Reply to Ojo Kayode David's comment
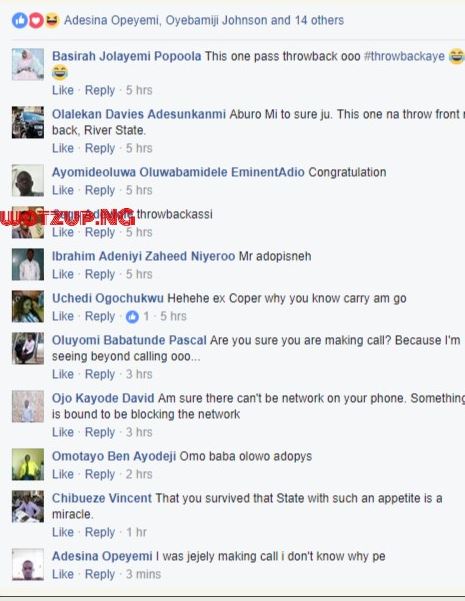465x601 pixels. pos(100,432)
